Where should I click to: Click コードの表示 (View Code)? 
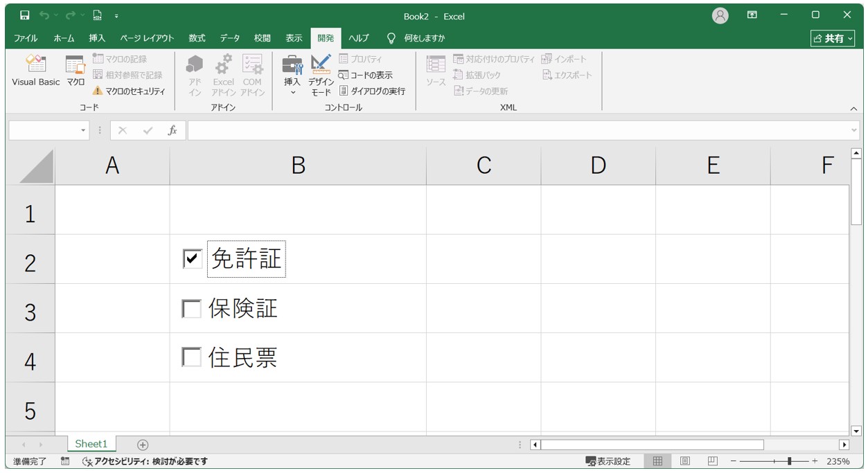tap(365, 75)
